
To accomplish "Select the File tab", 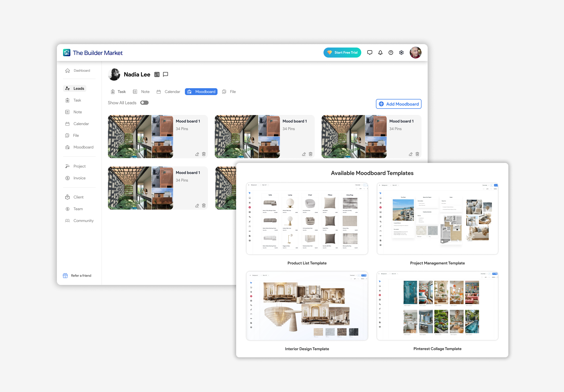I will (x=229, y=92).
